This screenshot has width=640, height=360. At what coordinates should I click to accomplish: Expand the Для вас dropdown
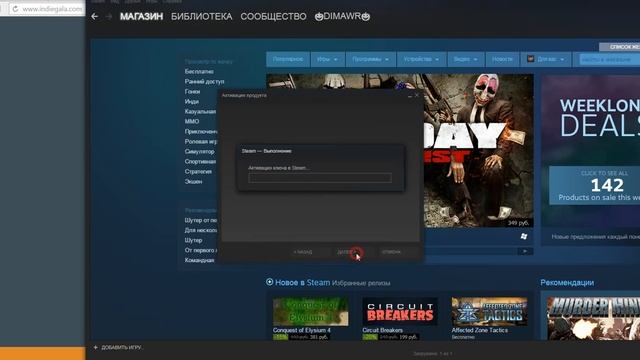point(551,59)
